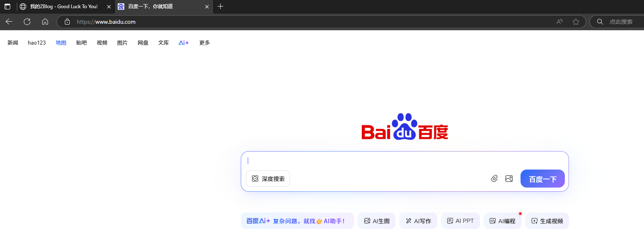Open 地图 link
Screen dimensions: 644x249
61,43
